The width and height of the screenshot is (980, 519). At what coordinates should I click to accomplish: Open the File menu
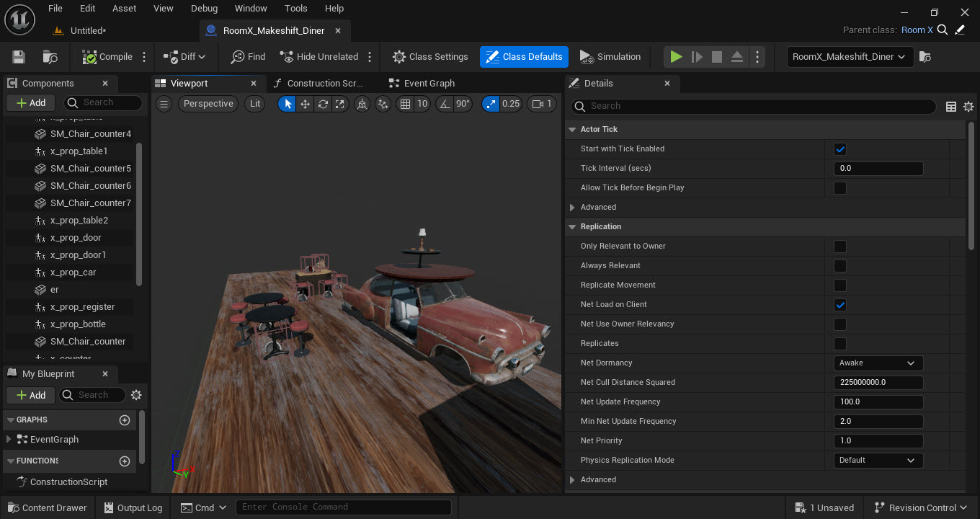pyautogui.click(x=55, y=9)
